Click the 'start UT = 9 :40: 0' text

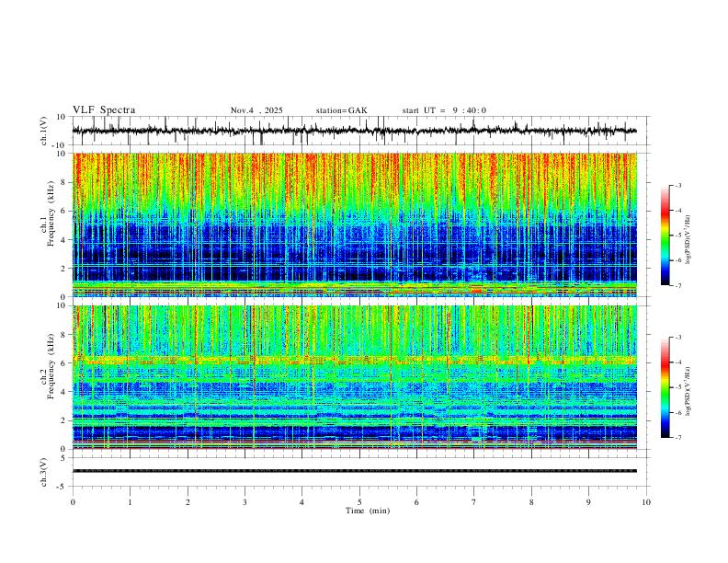tap(444, 110)
